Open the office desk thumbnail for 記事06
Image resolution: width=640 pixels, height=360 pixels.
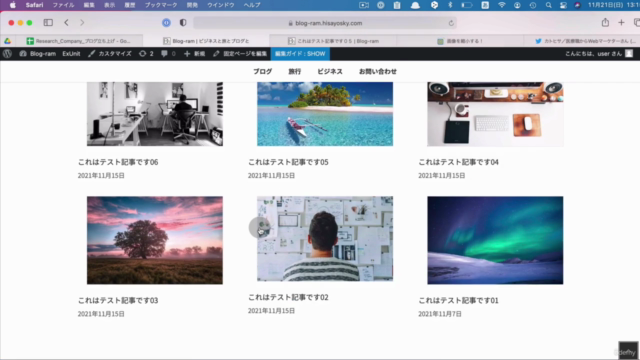(155, 113)
